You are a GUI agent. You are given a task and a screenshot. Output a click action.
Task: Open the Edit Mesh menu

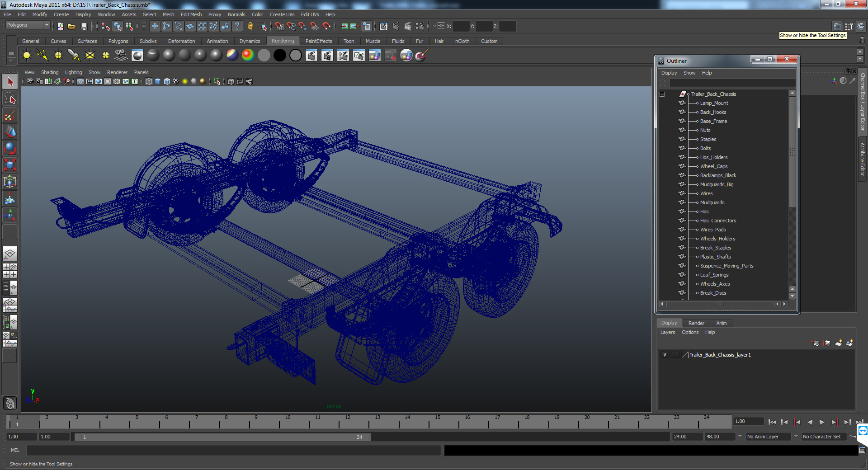pos(191,14)
